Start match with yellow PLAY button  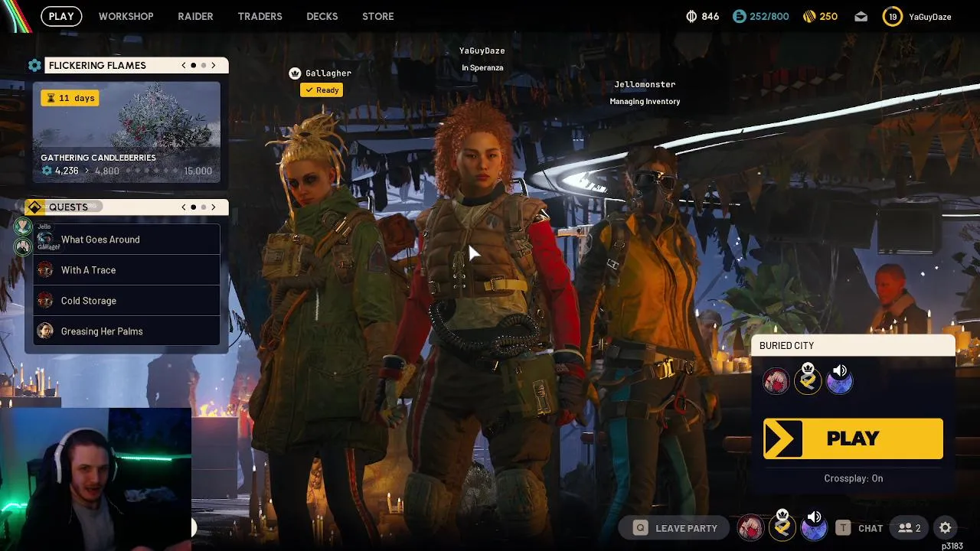(853, 439)
